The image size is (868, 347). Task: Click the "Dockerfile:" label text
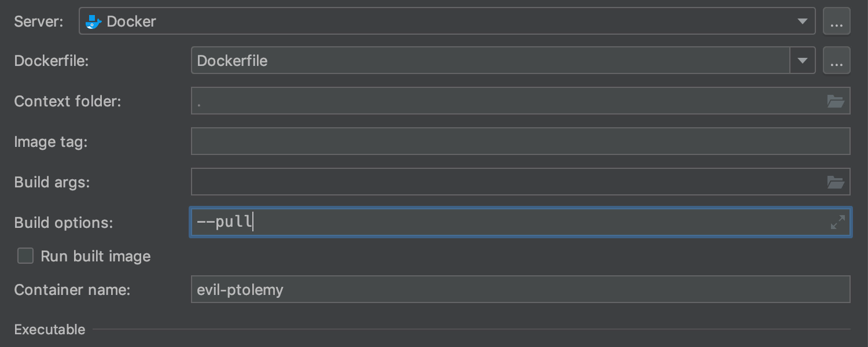coord(52,61)
